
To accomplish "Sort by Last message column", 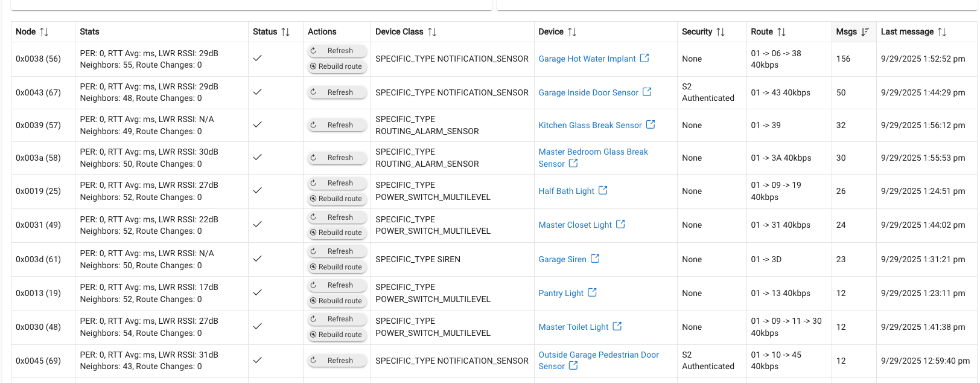I will [942, 32].
